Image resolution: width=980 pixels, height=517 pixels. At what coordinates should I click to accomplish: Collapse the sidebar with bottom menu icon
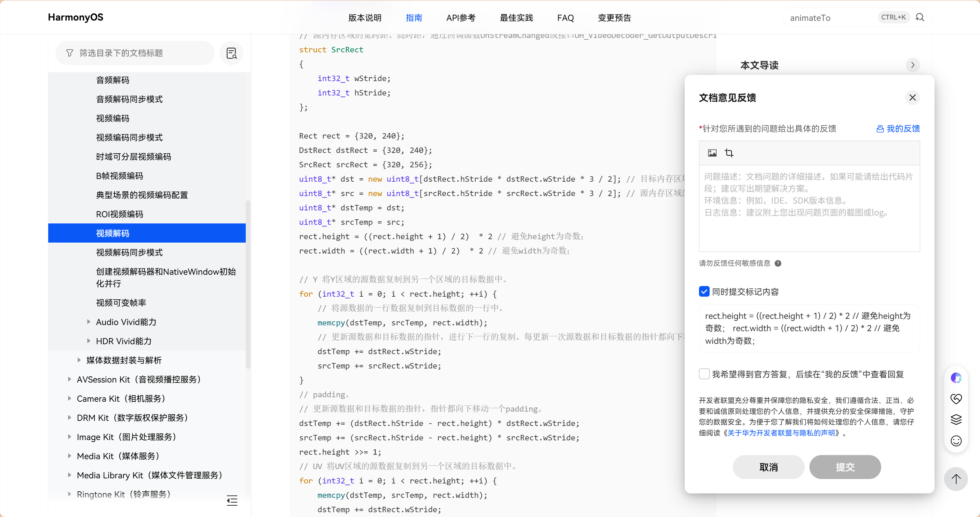point(232,500)
